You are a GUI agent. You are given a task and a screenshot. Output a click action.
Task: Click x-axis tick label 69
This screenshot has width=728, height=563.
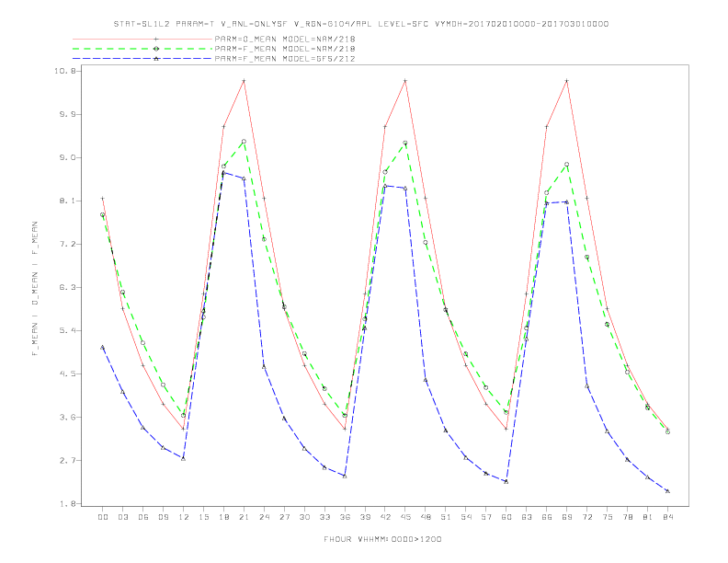point(567,517)
